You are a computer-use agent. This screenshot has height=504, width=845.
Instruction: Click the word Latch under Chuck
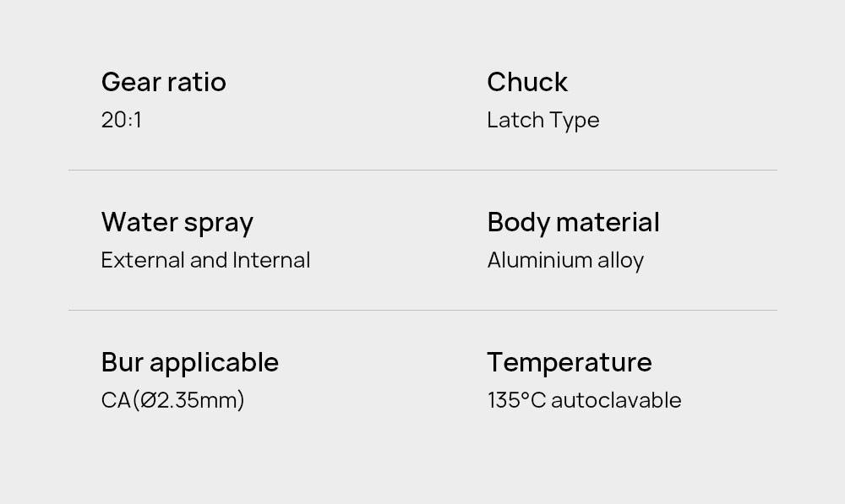pyautogui.click(x=515, y=120)
